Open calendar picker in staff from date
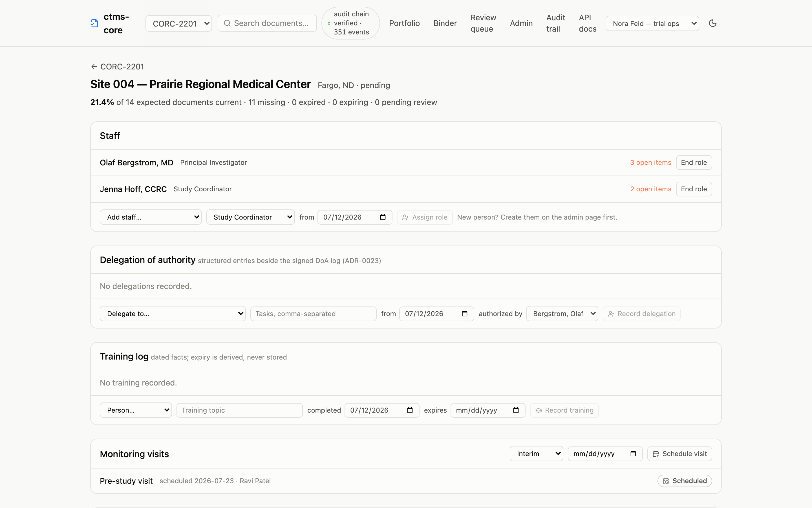This screenshot has width=812, height=508. coord(383,217)
